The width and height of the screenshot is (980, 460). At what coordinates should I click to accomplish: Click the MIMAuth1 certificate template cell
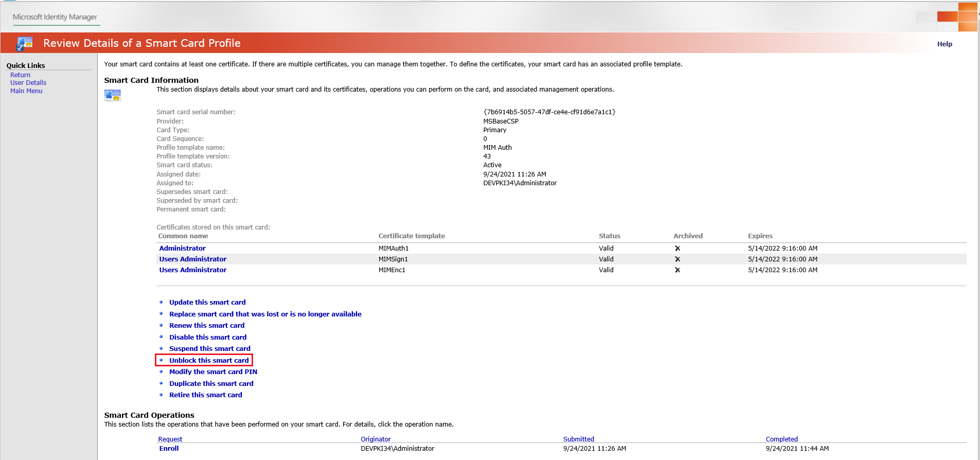point(394,249)
